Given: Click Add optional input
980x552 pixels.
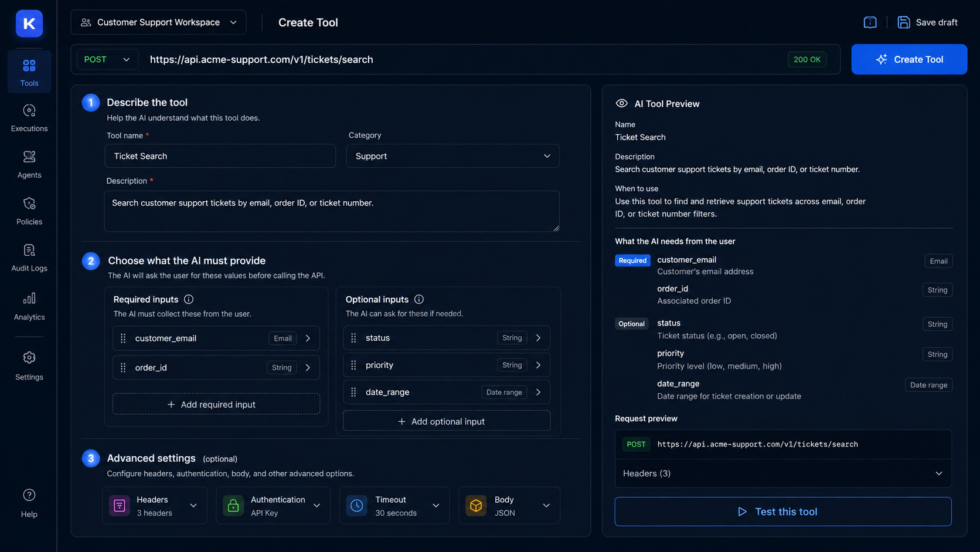Looking at the screenshot, I should 447,421.
